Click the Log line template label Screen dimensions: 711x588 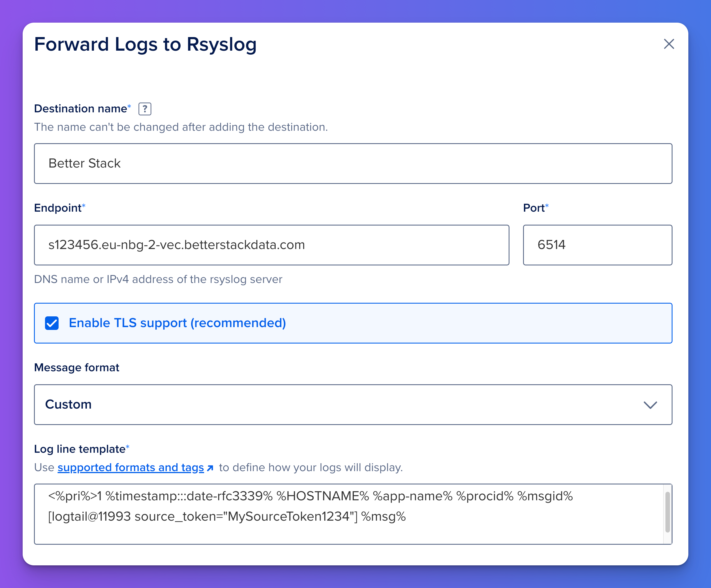click(80, 449)
